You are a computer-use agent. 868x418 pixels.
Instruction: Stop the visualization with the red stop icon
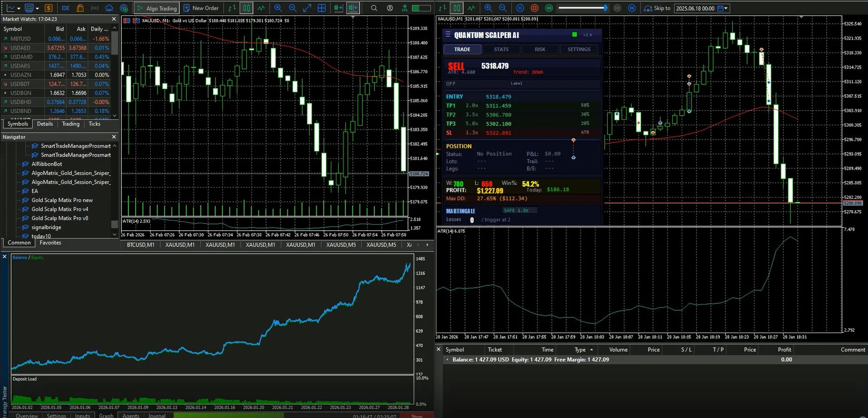point(534,8)
